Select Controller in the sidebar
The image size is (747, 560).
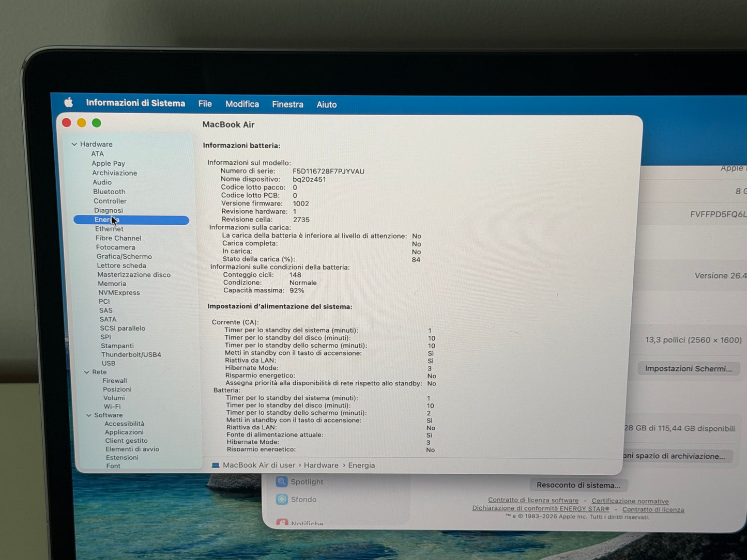pyautogui.click(x=110, y=201)
